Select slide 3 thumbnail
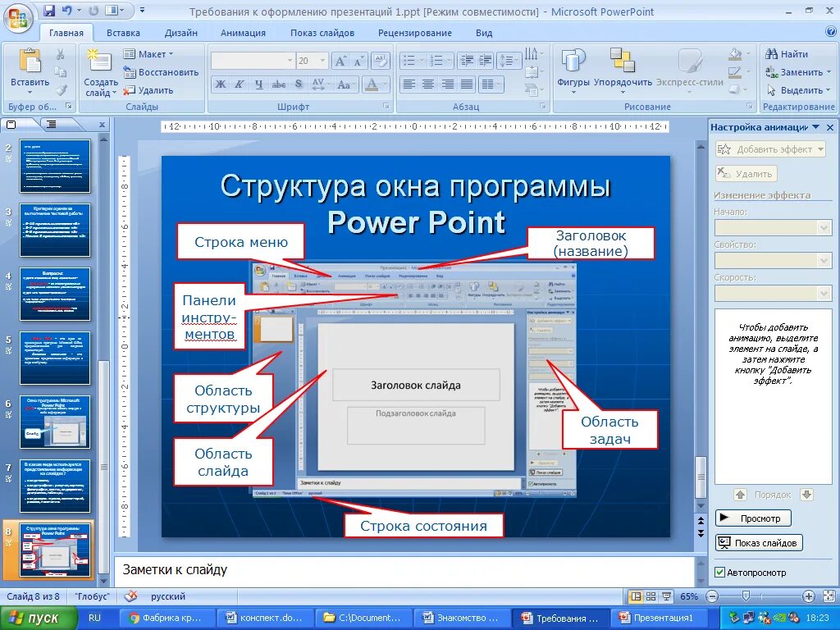Viewport: 840px width, 630px height. (x=55, y=230)
